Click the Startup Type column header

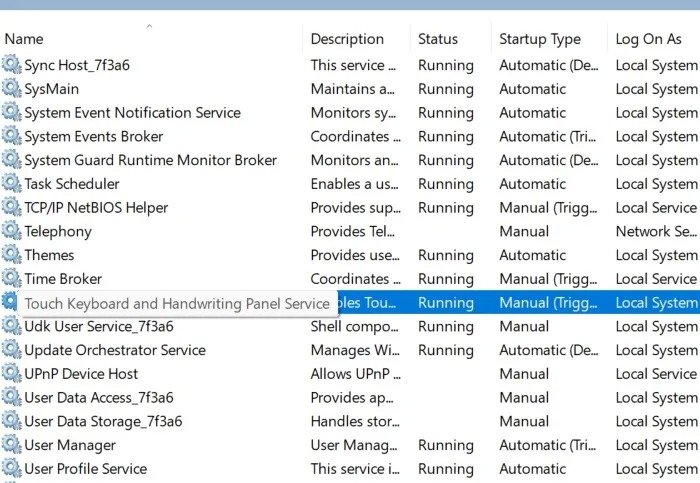539,39
